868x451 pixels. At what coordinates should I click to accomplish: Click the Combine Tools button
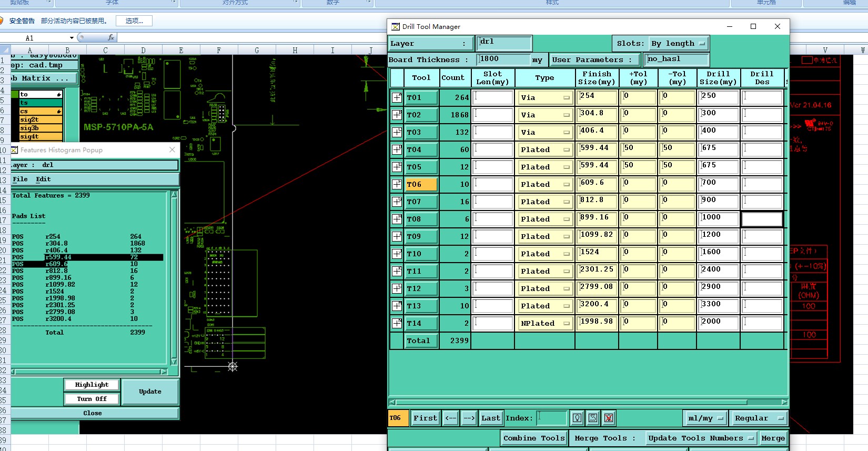534,438
